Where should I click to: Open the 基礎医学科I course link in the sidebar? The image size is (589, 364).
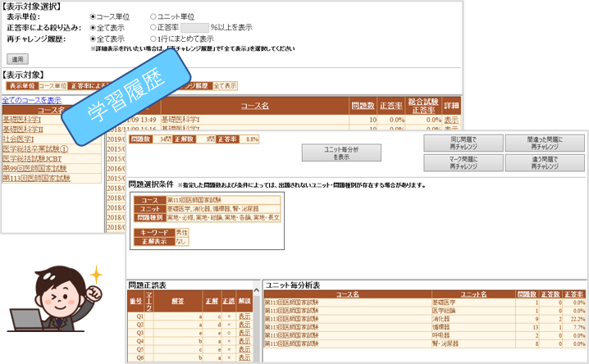coord(21,120)
